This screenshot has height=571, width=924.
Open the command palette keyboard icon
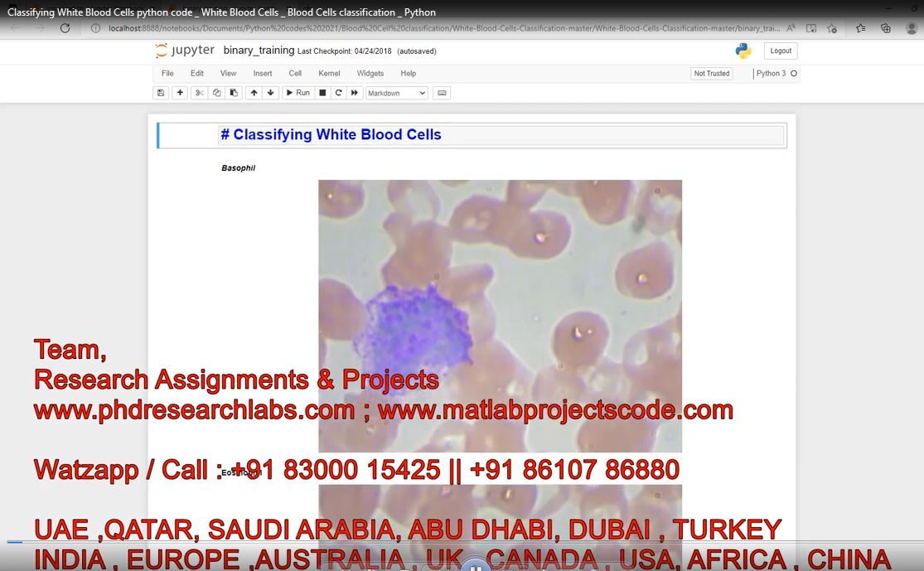coord(442,93)
